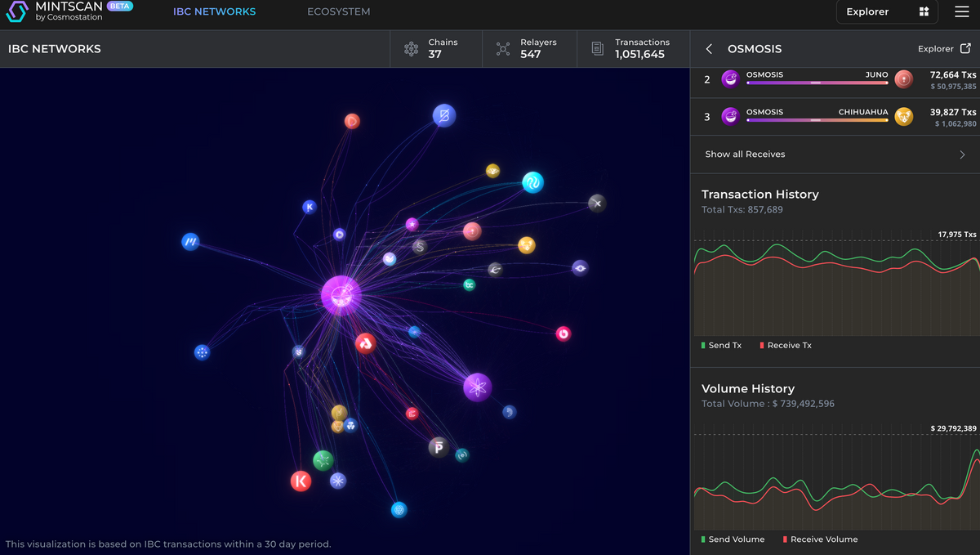Select the magenta star Stargaze node
This screenshot has height=555, width=980.
pos(412,224)
